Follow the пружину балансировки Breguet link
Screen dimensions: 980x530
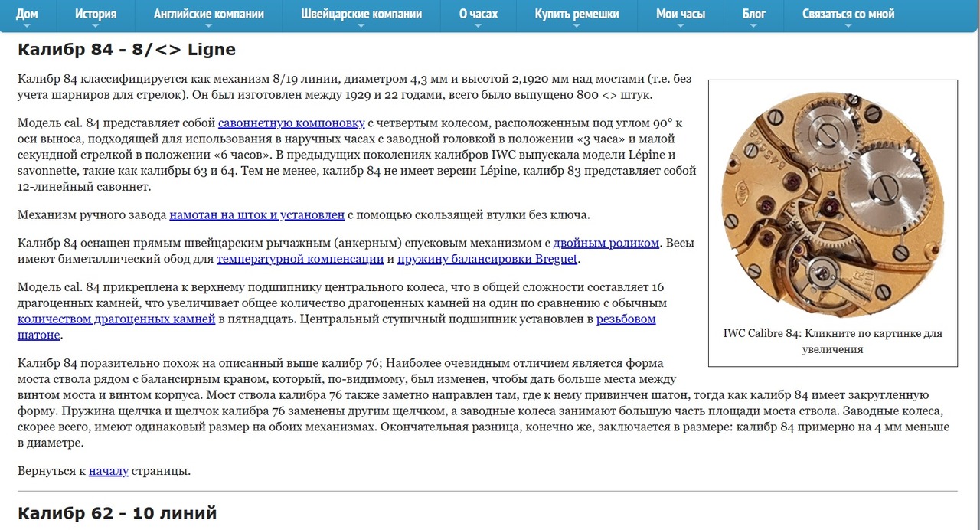tap(488, 259)
